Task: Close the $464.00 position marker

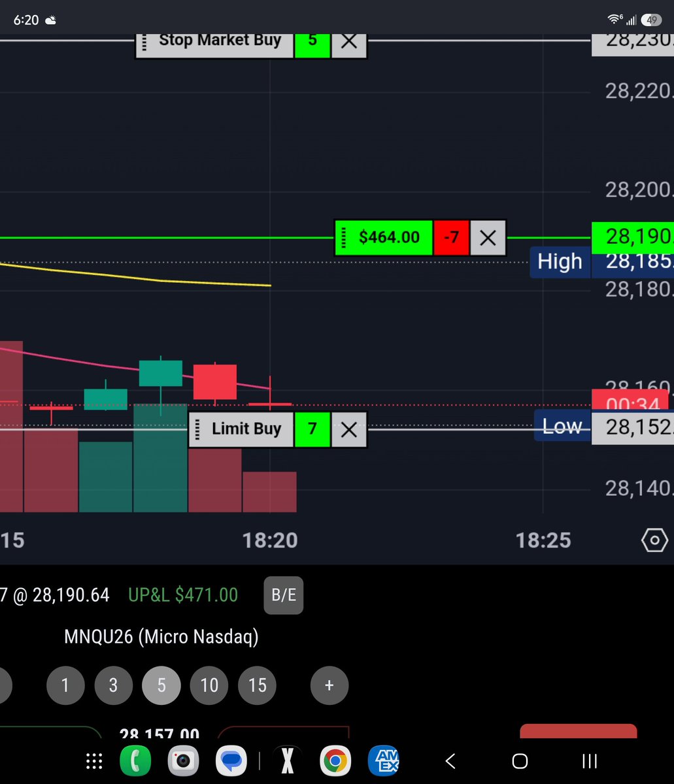Action: point(488,238)
